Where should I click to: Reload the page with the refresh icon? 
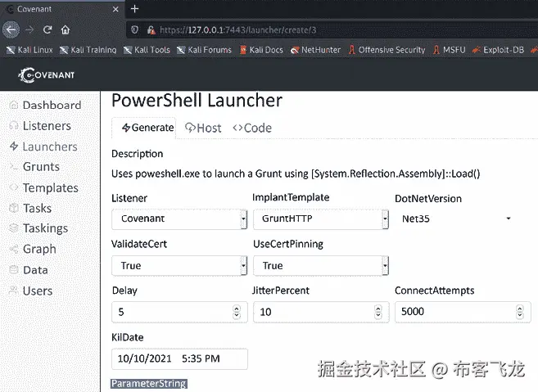coord(47,29)
